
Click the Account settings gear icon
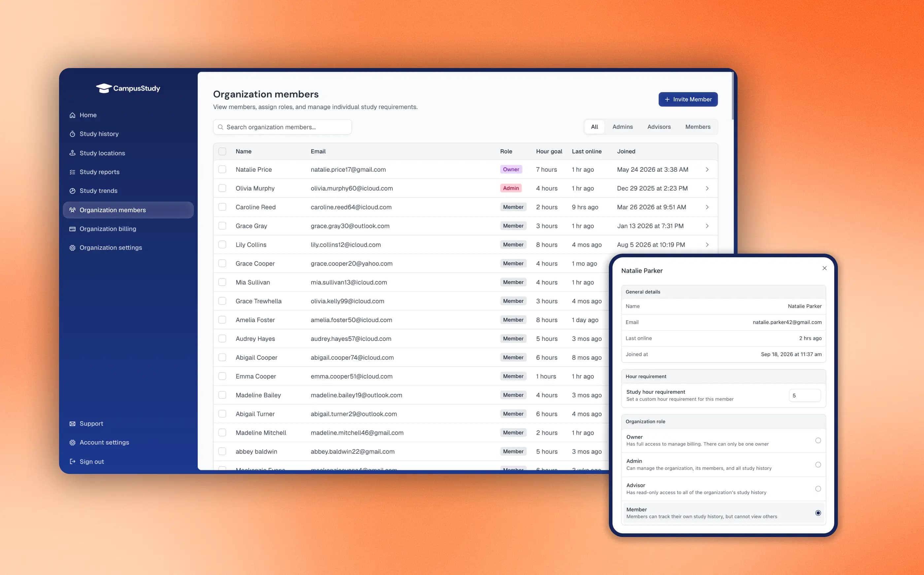coord(72,443)
